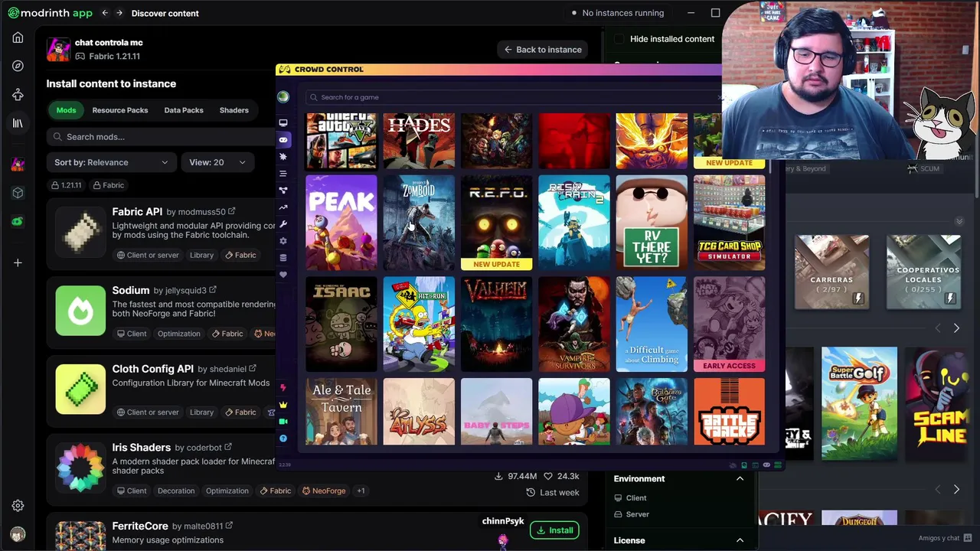Open Fabric API mod title
Image resolution: width=980 pixels, height=551 pixels.
(137, 211)
